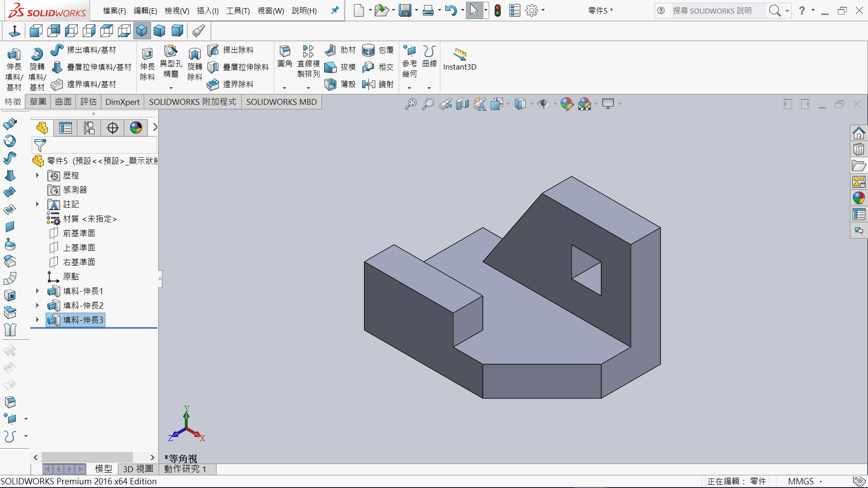Switch to the 草圖 sketch tab
This screenshot has height=488, width=868.
pyautogui.click(x=38, y=102)
